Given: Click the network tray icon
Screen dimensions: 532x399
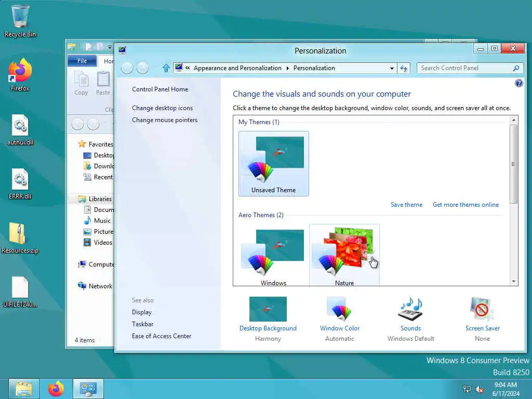Looking at the screenshot, I should pyautogui.click(x=467, y=389).
